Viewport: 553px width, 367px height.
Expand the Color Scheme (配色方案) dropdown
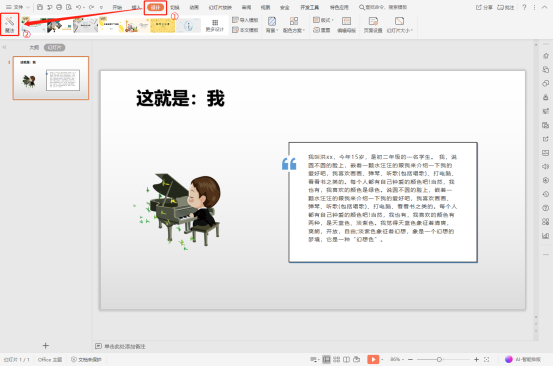click(293, 25)
